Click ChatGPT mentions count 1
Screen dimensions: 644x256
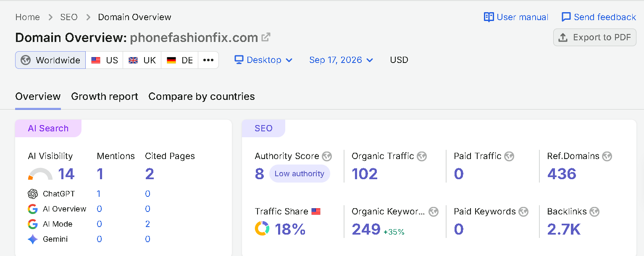[99, 194]
